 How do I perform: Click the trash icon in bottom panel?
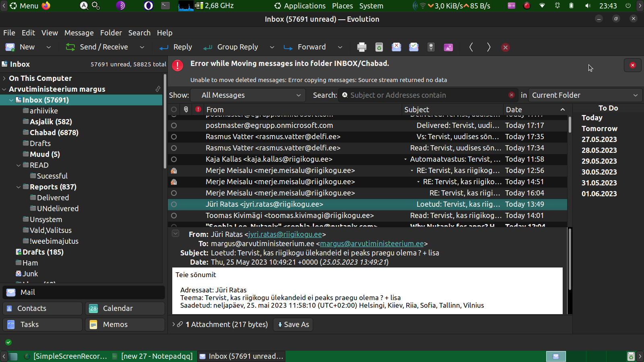(x=631, y=356)
